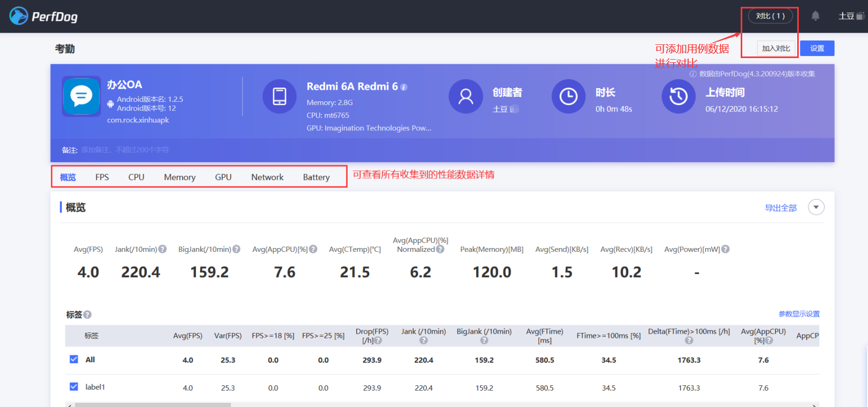Switch to the Battery tab
Image resolution: width=868 pixels, height=407 pixels.
pyautogui.click(x=316, y=177)
